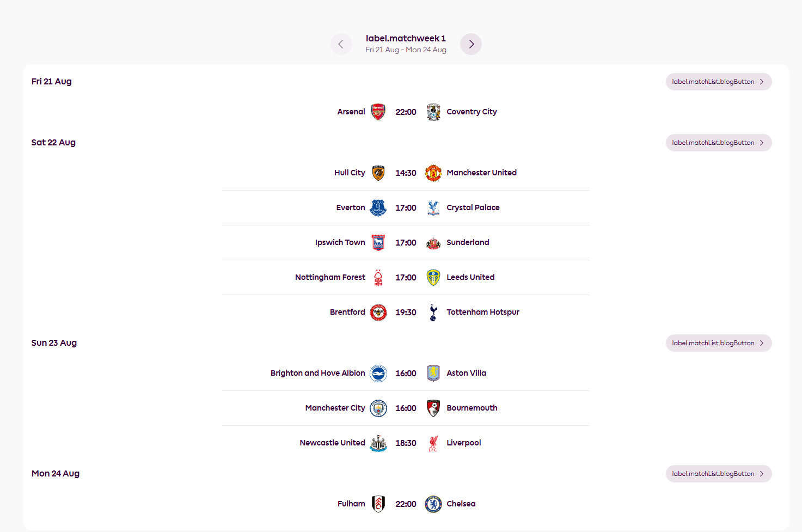The image size is (802, 532).
Task: Open the Sat 22 Aug blog button
Action: click(x=719, y=143)
